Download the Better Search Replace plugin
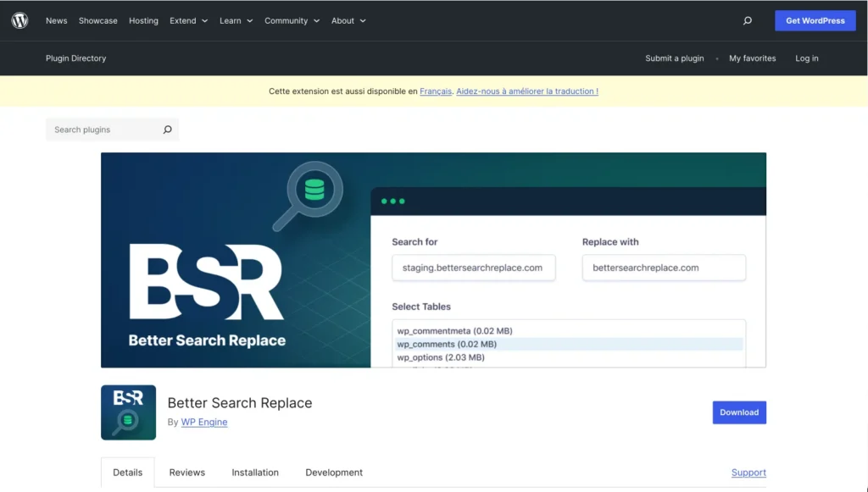868x492 pixels. [738, 412]
